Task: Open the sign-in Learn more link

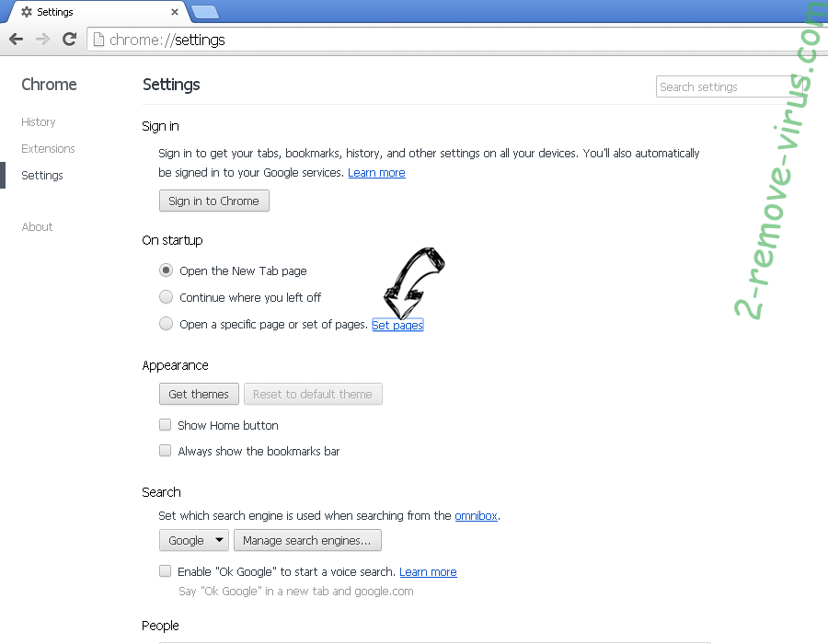Action: pyautogui.click(x=376, y=173)
